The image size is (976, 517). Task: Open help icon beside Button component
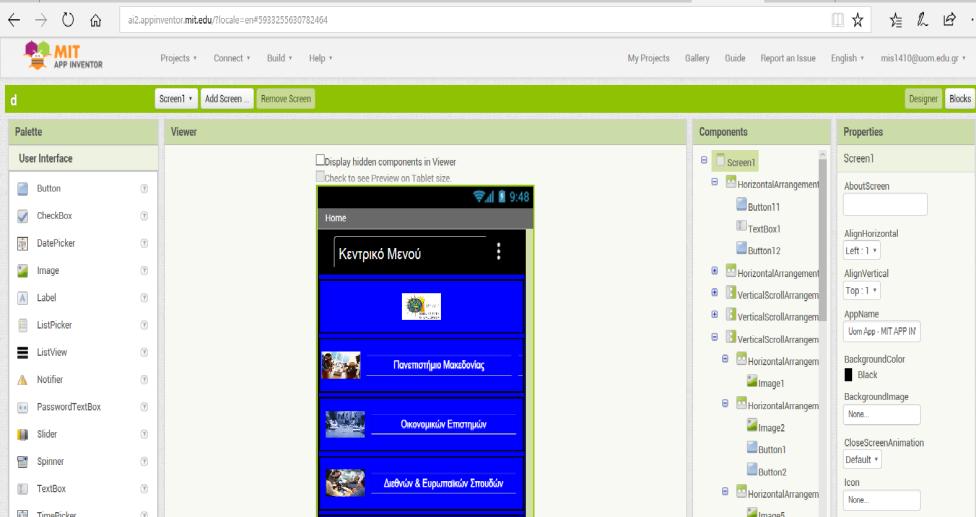click(x=144, y=189)
